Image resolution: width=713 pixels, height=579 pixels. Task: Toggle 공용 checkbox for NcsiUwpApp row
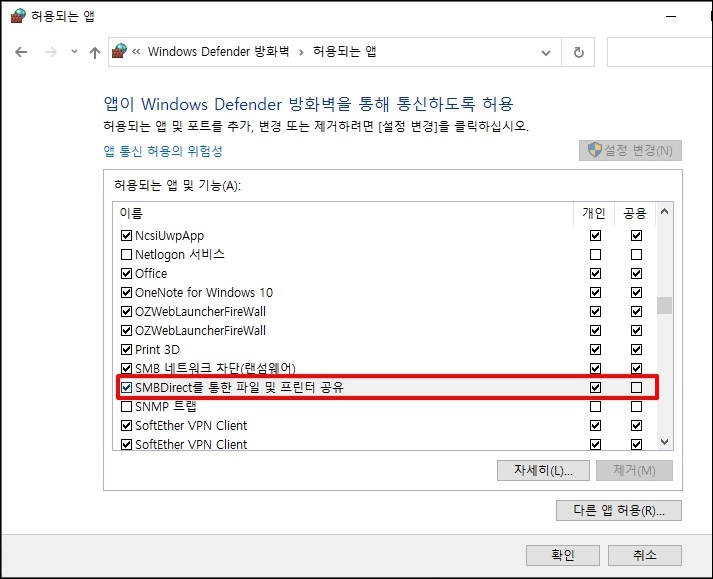pos(636,236)
